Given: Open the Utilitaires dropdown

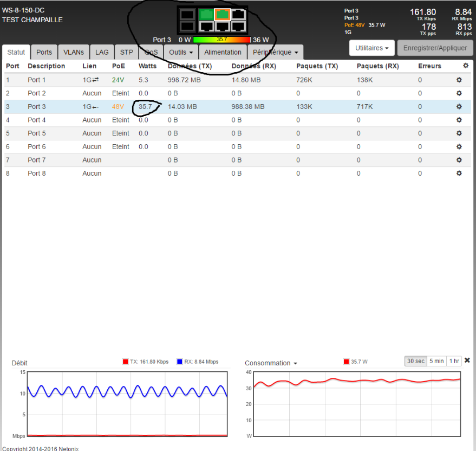Looking at the screenshot, I should click(371, 48).
